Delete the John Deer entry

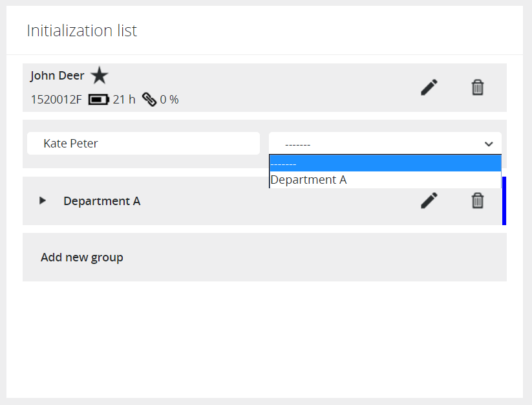click(x=477, y=87)
